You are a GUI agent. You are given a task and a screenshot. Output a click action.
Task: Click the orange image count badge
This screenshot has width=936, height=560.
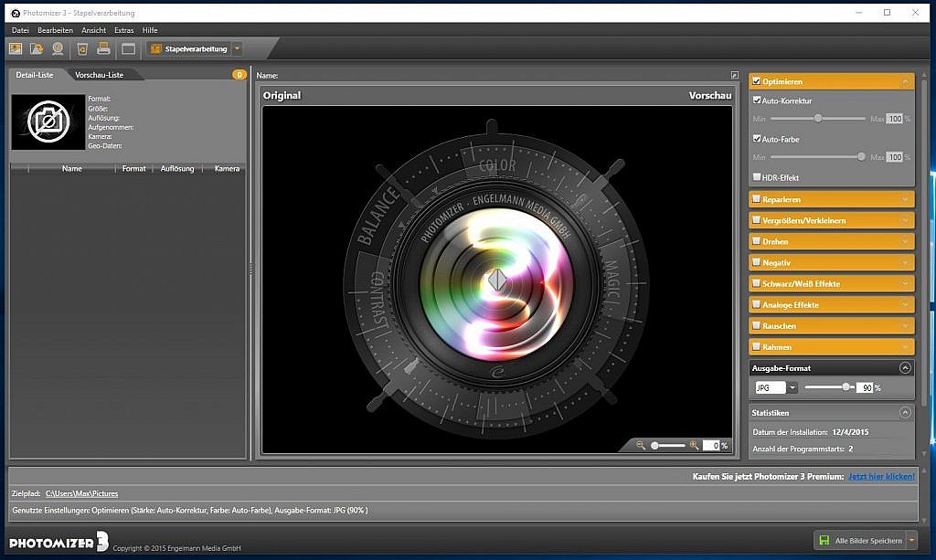pos(239,75)
